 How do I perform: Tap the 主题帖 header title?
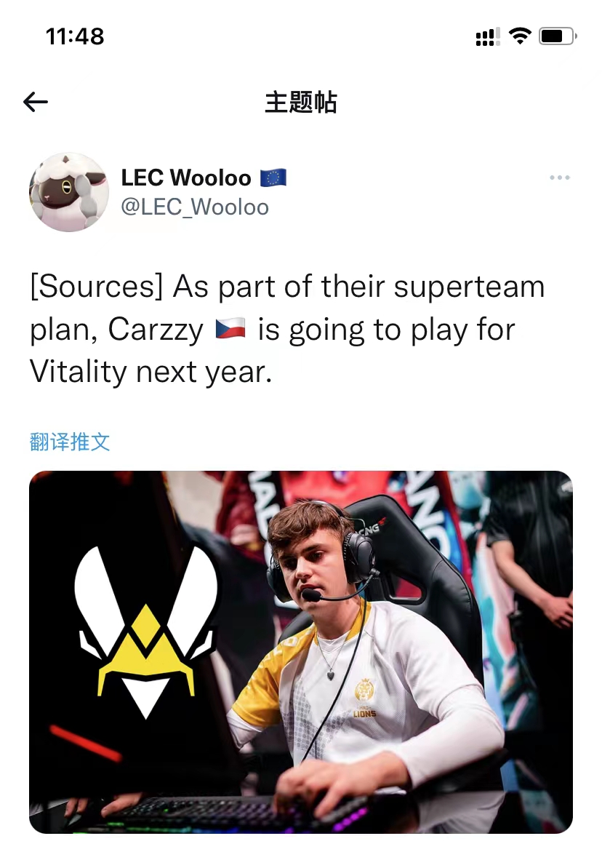pyautogui.click(x=300, y=103)
